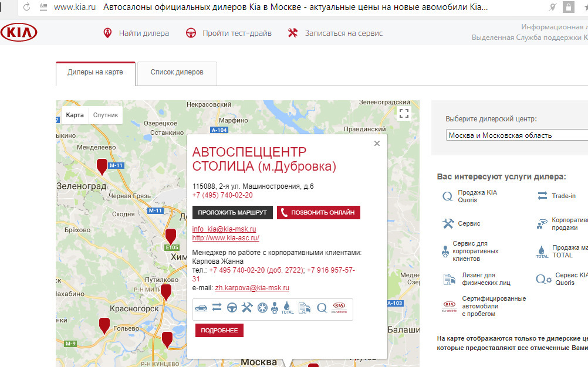
Task: Click dealer phone +7 (495) 740-02-20
Action: tap(222, 195)
